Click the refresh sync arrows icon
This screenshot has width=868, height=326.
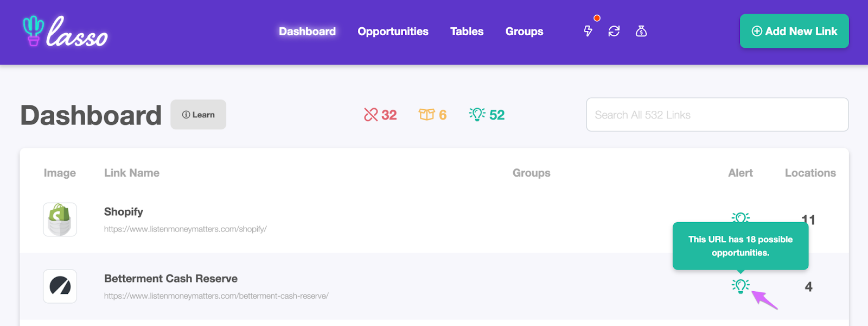click(x=614, y=31)
